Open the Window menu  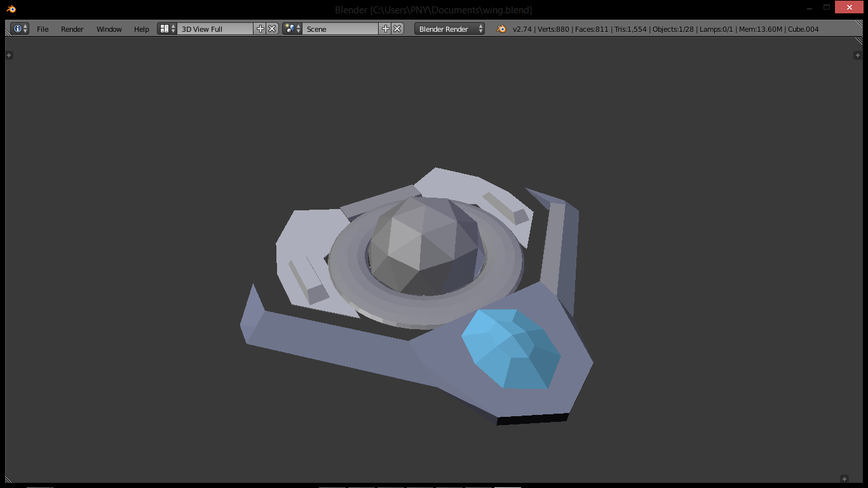point(109,29)
